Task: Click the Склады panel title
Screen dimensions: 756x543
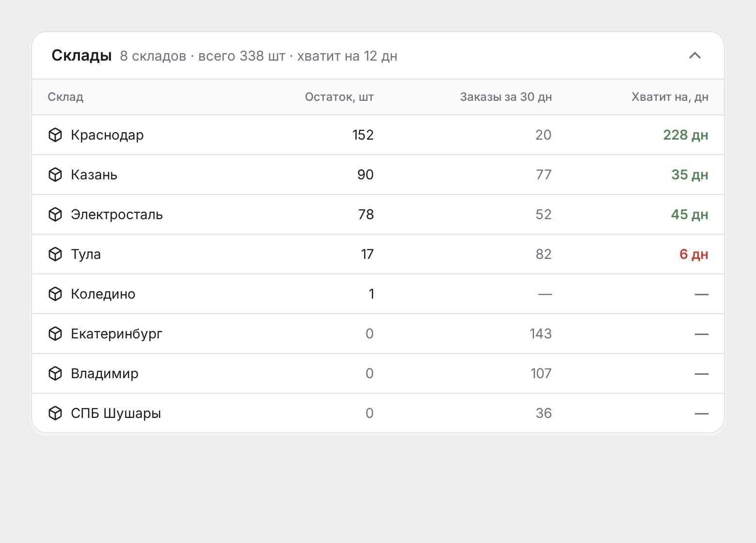Action: tap(82, 56)
